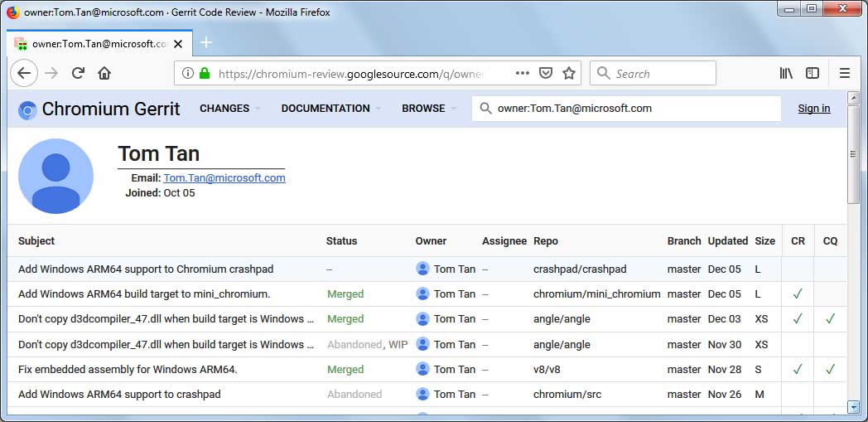Expand the CHANGES dropdown menu
Image resolution: width=868 pixels, height=422 pixels.
point(229,108)
